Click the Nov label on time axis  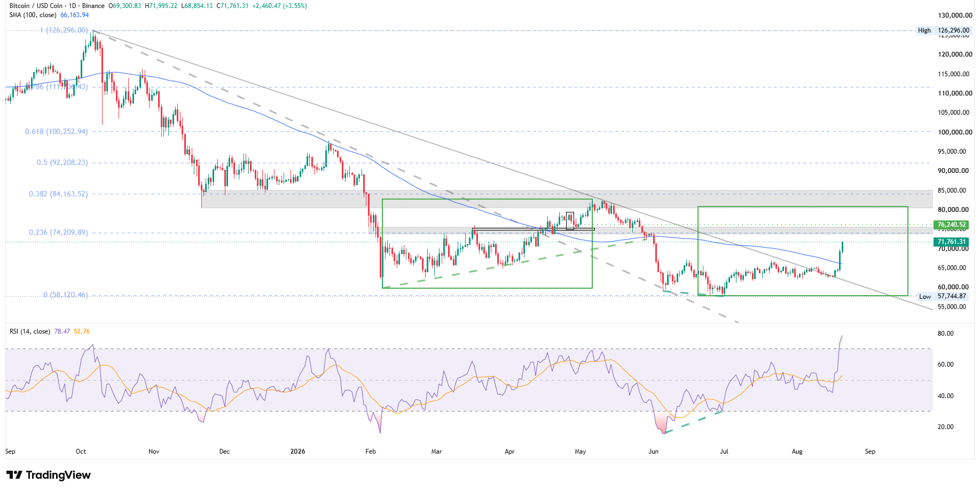click(x=154, y=452)
